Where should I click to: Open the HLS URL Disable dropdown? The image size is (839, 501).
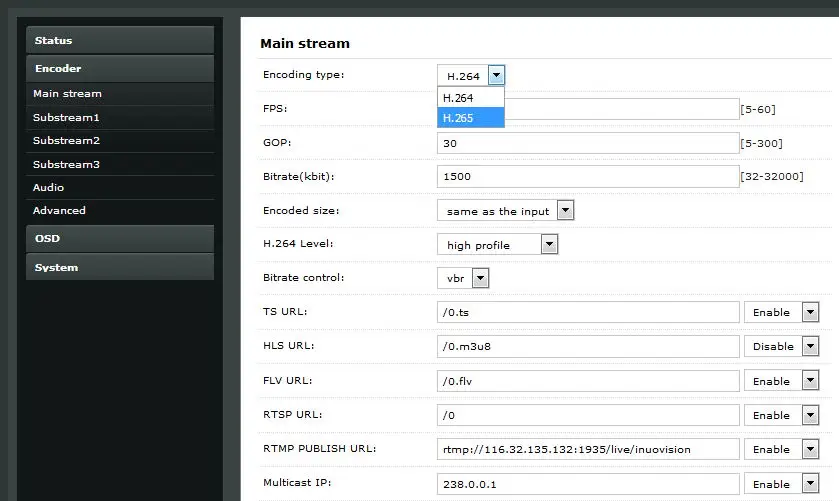[782, 346]
